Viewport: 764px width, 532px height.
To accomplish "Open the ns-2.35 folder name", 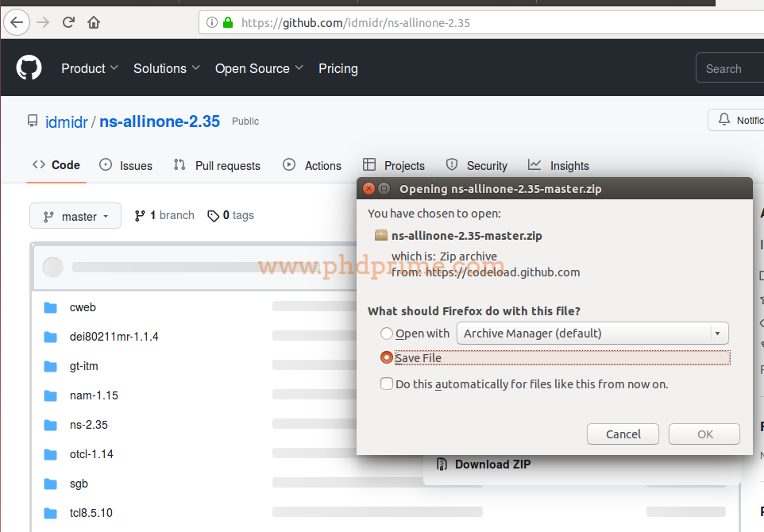I will point(89,425).
